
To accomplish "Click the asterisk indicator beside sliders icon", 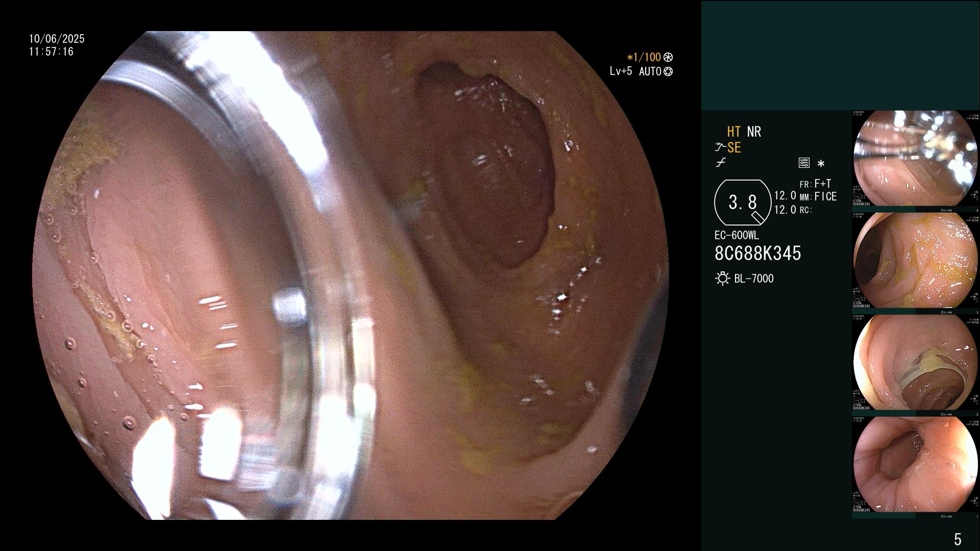I will point(821,164).
